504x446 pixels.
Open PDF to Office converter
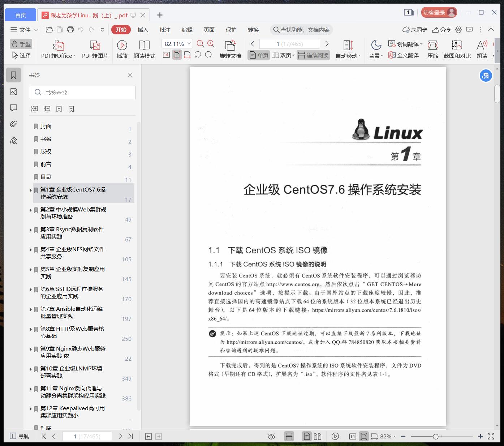tap(58, 49)
